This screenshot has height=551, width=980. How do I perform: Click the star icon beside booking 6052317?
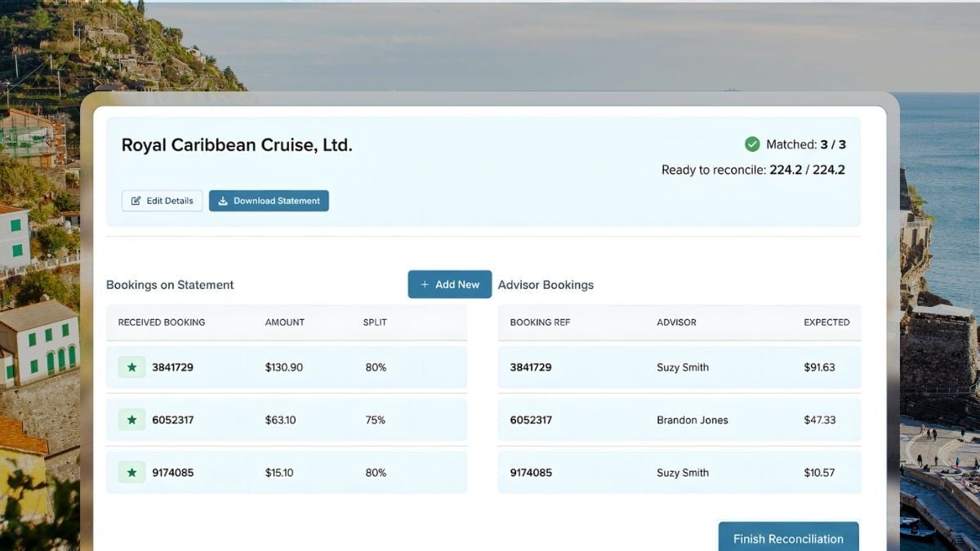click(131, 420)
